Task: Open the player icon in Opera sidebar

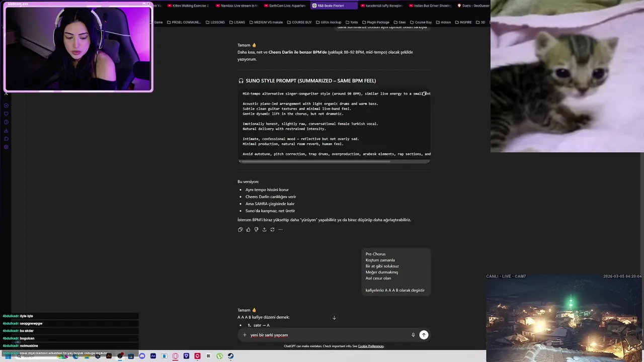Action: [x=6, y=106]
